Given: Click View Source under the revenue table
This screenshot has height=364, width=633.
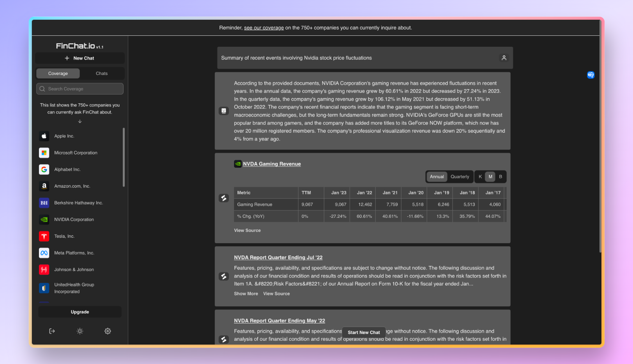Looking at the screenshot, I should (247, 231).
